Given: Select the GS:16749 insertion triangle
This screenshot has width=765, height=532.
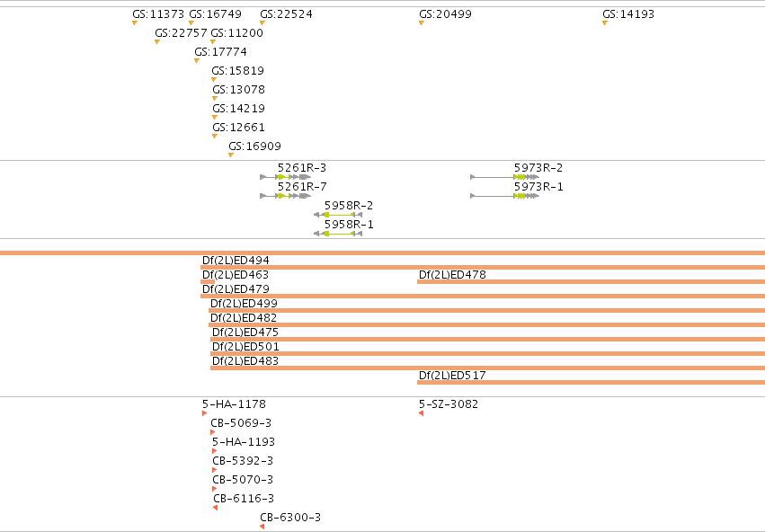Looking at the screenshot, I should pos(191,23).
